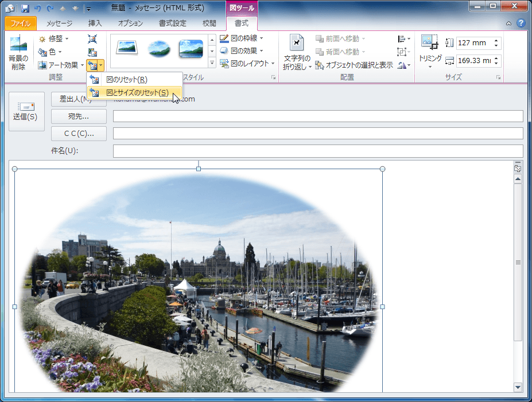The image size is (532, 402).
Task: Open Wrap Text (文字列の折り返し) menu
Action: [x=297, y=53]
